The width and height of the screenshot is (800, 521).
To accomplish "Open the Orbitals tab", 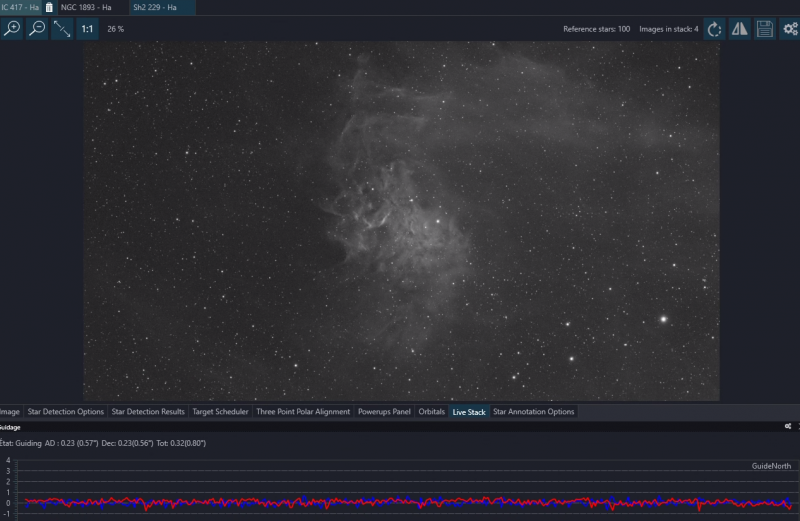I will (432, 412).
